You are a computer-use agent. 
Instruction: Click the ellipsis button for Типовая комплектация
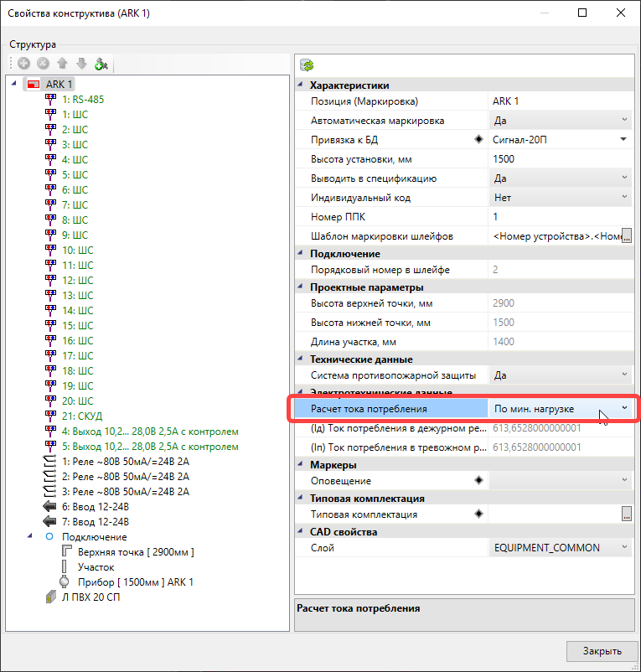(626, 514)
